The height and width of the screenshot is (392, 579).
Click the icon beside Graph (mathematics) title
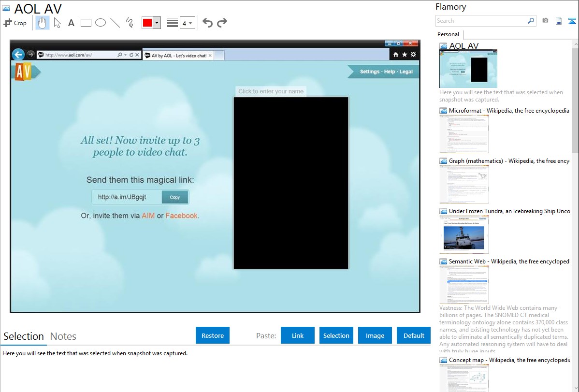coord(443,161)
